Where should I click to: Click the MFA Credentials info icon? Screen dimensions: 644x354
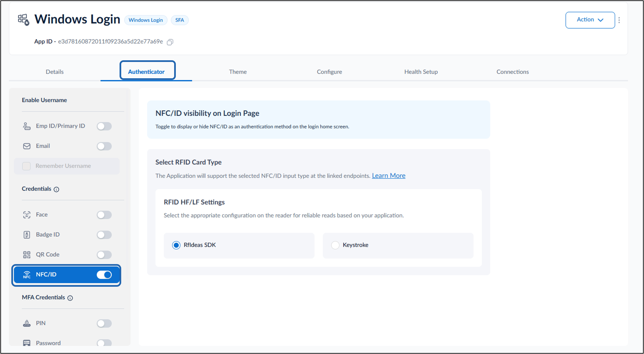tap(70, 298)
